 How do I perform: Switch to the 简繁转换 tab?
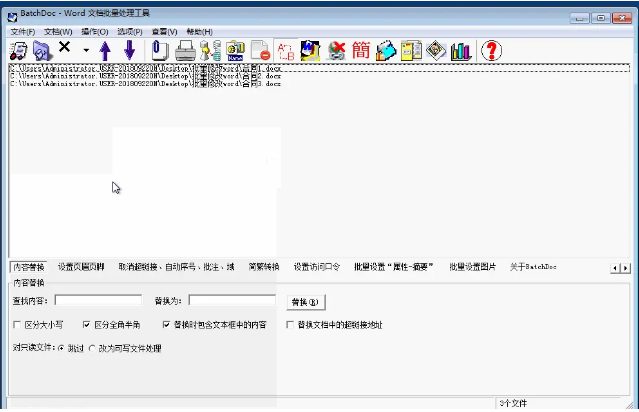(x=264, y=267)
